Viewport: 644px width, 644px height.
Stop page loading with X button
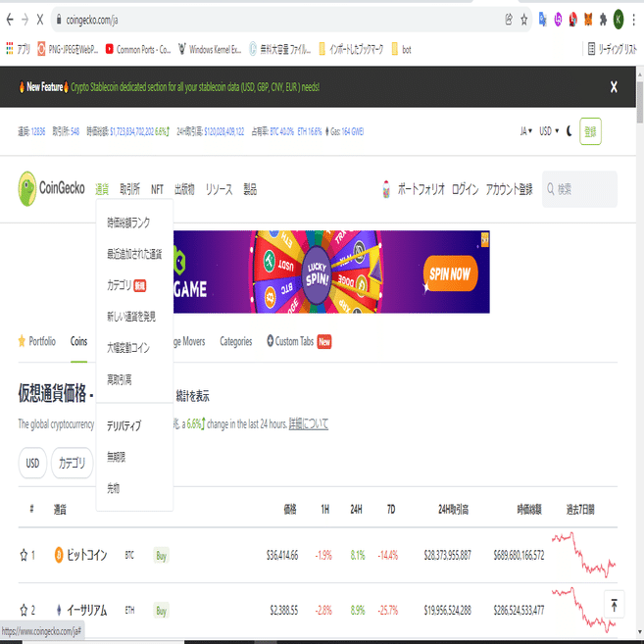point(40,20)
